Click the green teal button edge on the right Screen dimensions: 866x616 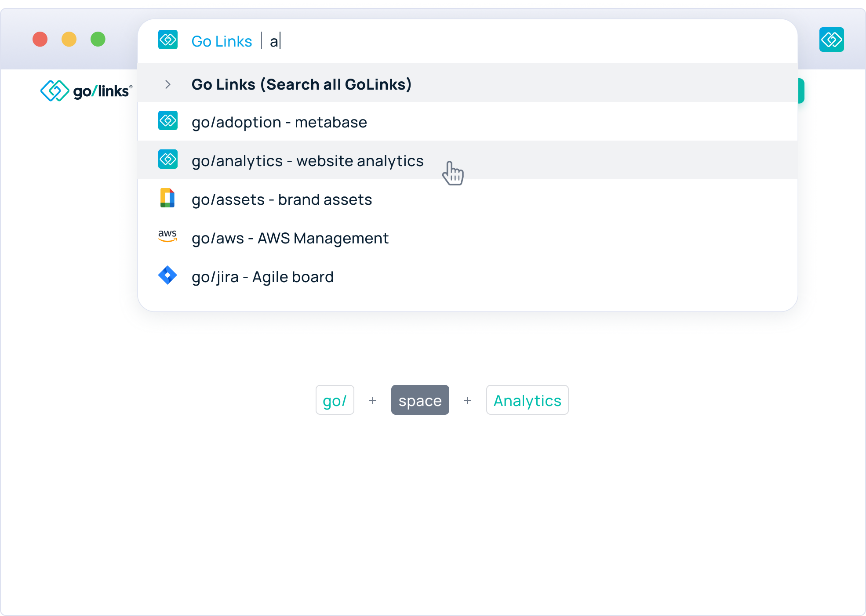pos(801,91)
